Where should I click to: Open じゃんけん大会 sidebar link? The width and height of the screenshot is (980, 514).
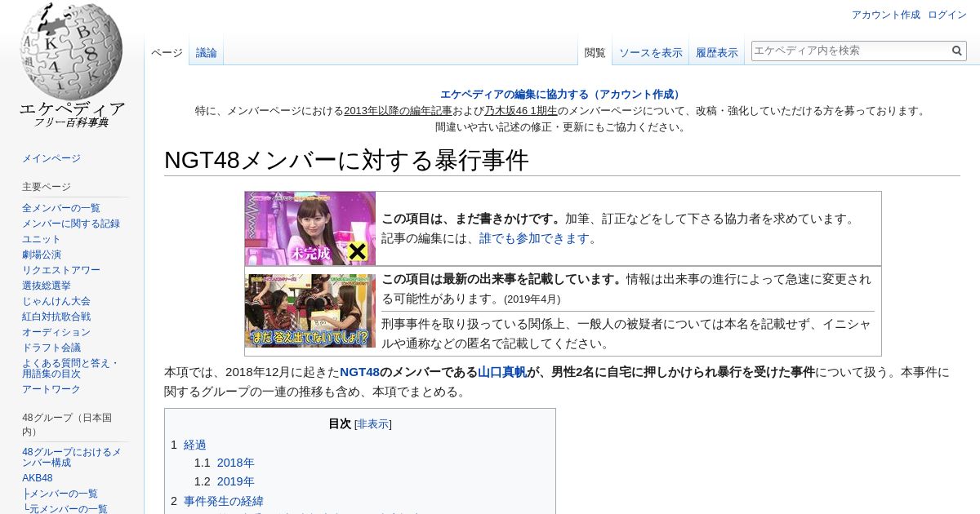point(56,301)
